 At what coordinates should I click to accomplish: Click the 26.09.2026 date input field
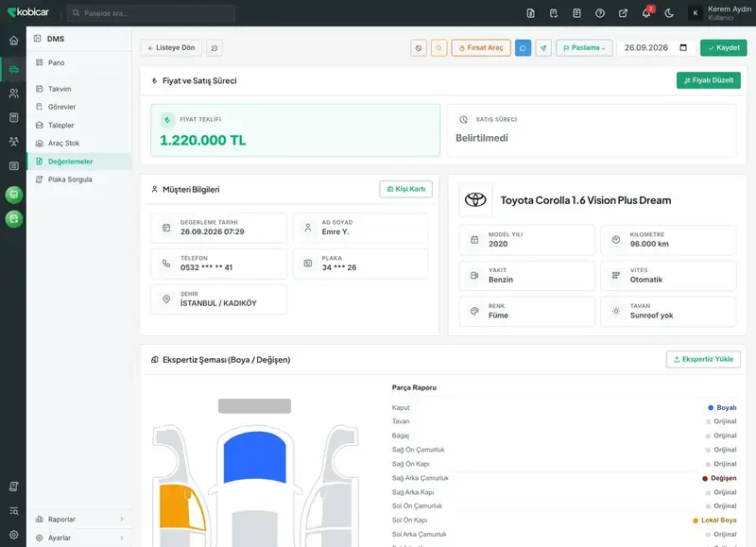[x=656, y=48]
